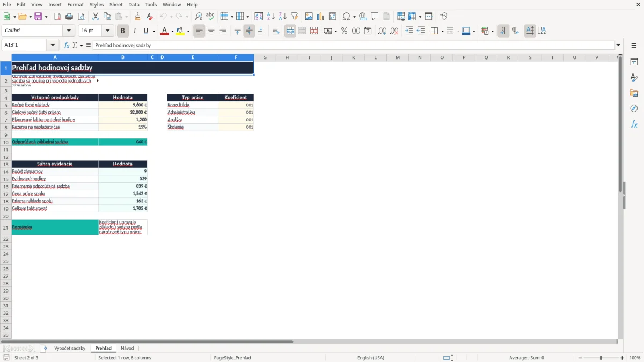Screen dimensions: 644x362
Task: Expand the formula bar
Action: (x=618, y=46)
